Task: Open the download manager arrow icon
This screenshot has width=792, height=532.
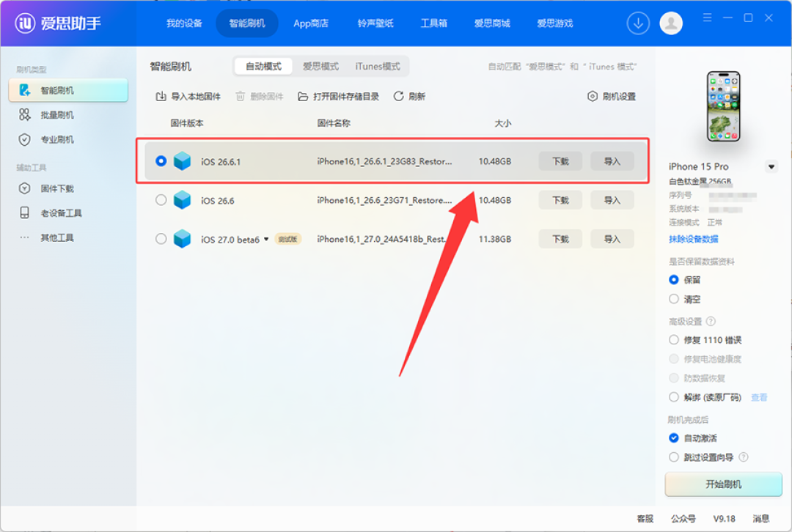Action: coord(638,23)
